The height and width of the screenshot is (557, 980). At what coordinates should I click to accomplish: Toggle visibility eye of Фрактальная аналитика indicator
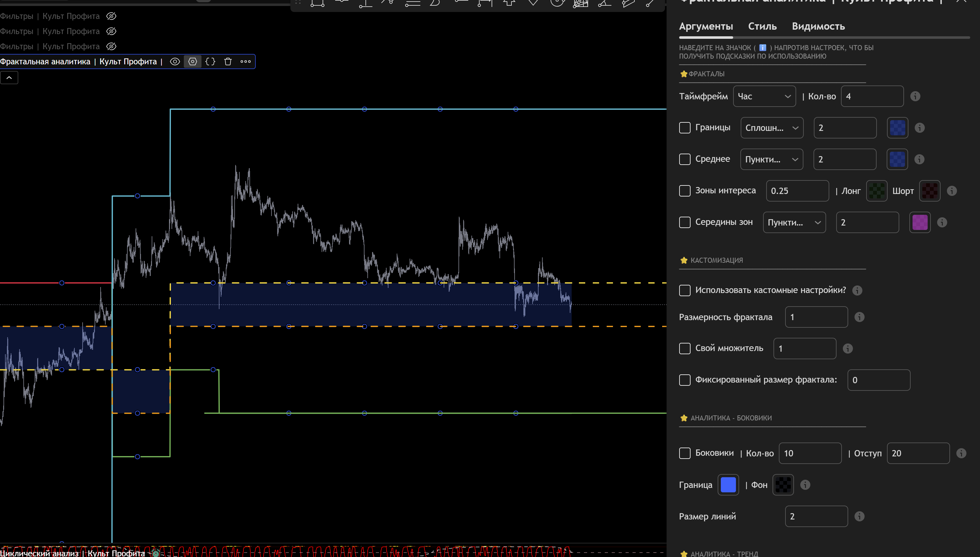(x=175, y=62)
